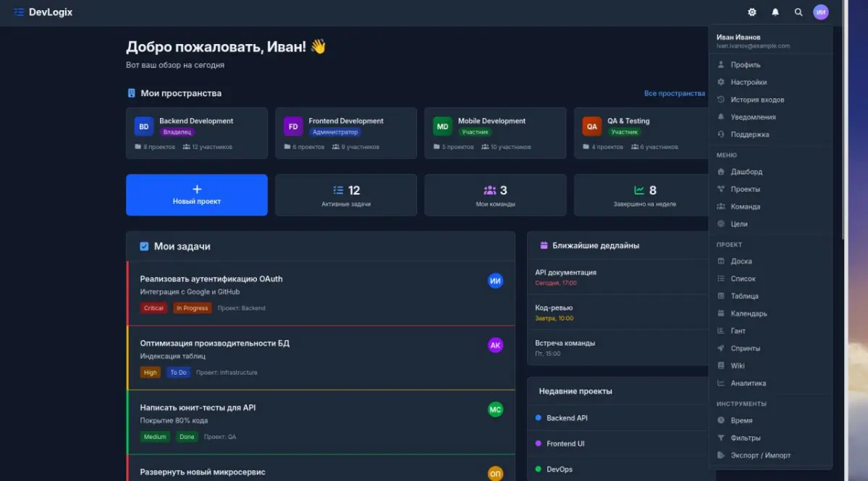Switch to Список project view
The image size is (868, 481).
[x=770, y=278]
